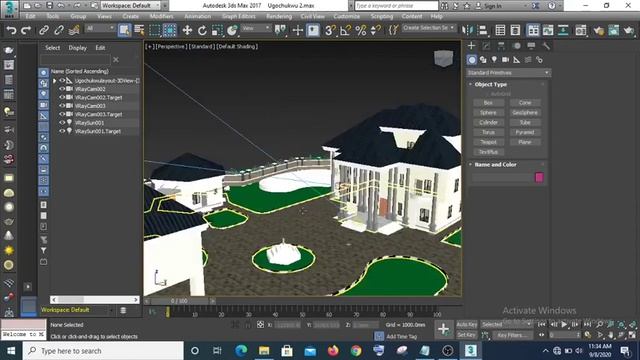Toggle the Angle Snap button

345,30
